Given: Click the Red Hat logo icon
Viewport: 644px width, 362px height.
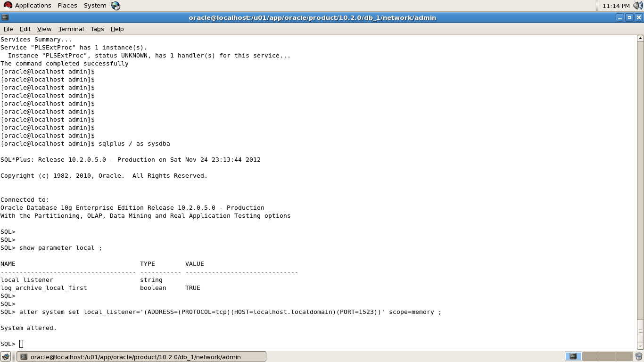Looking at the screenshot, I should tap(8, 6).
